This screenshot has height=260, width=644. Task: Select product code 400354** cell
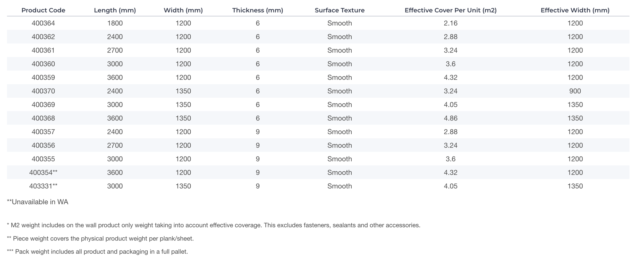[43, 172]
